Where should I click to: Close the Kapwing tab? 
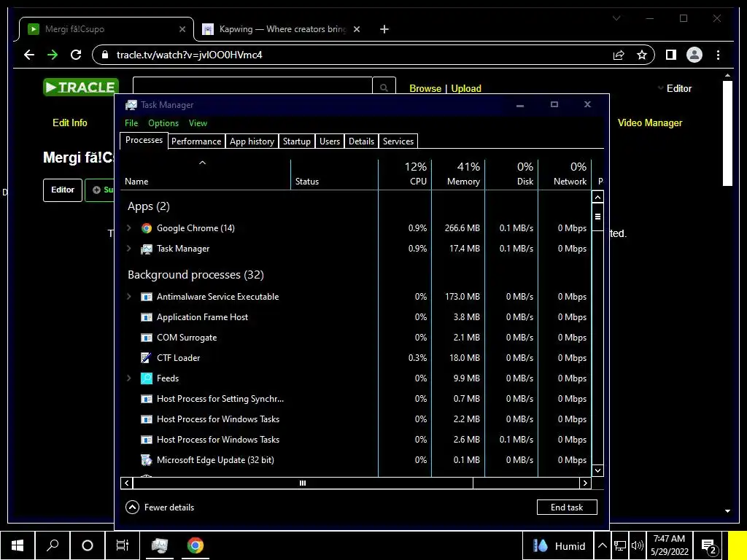pos(357,29)
